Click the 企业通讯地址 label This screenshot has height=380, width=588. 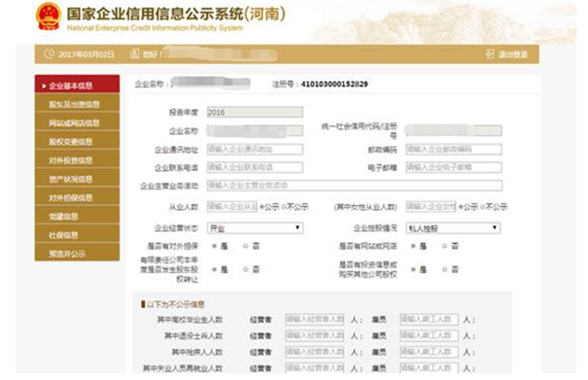tap(176, 150)
